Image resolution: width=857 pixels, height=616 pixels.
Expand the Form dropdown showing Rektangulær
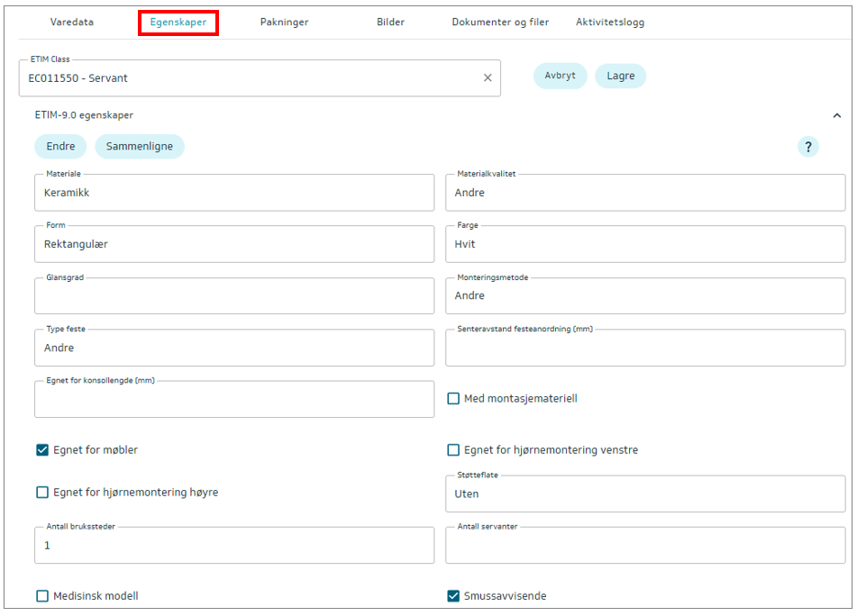pyautogui.click(x=234, y=244)
